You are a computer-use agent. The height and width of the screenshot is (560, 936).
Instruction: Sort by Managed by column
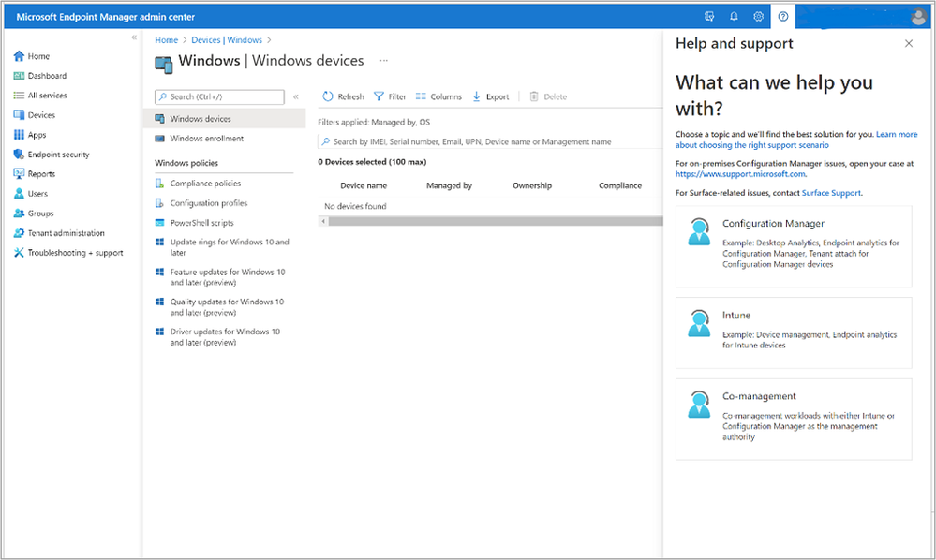(x=449, y=186)
